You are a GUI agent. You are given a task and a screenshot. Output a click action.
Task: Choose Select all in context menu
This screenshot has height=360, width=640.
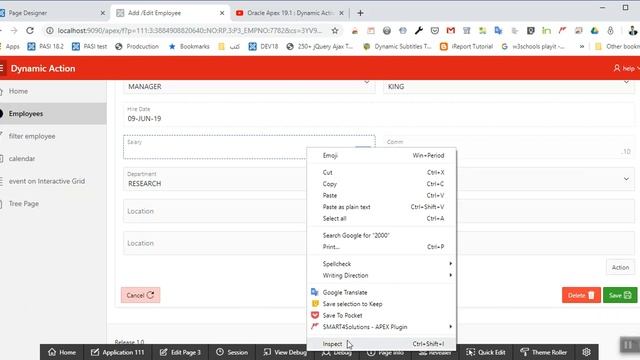[381, 218]
